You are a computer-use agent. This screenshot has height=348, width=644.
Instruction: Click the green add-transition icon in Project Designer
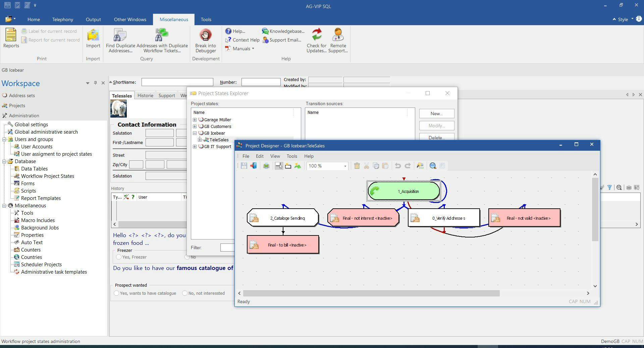point(298,166)
